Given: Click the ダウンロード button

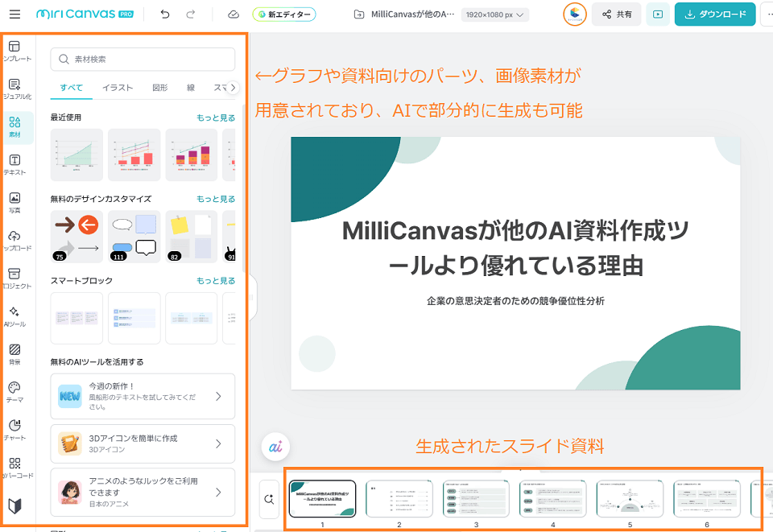Looking at the screenshot, I should (x=715, y=14).
